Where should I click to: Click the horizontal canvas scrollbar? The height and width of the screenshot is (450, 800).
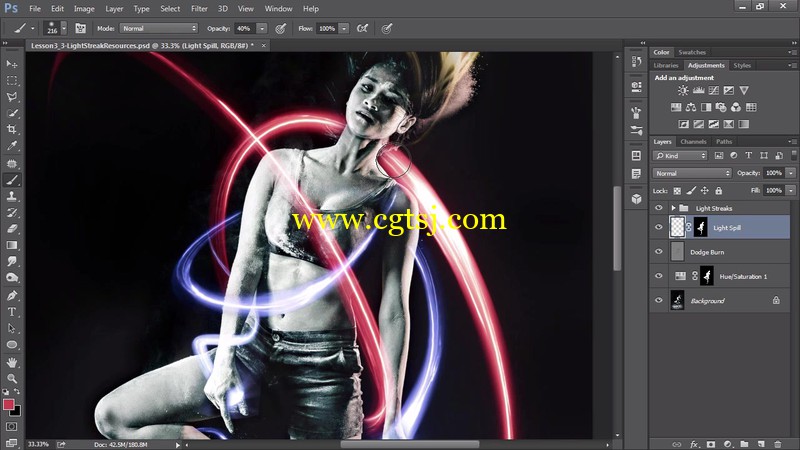click(x=410, y=444)
